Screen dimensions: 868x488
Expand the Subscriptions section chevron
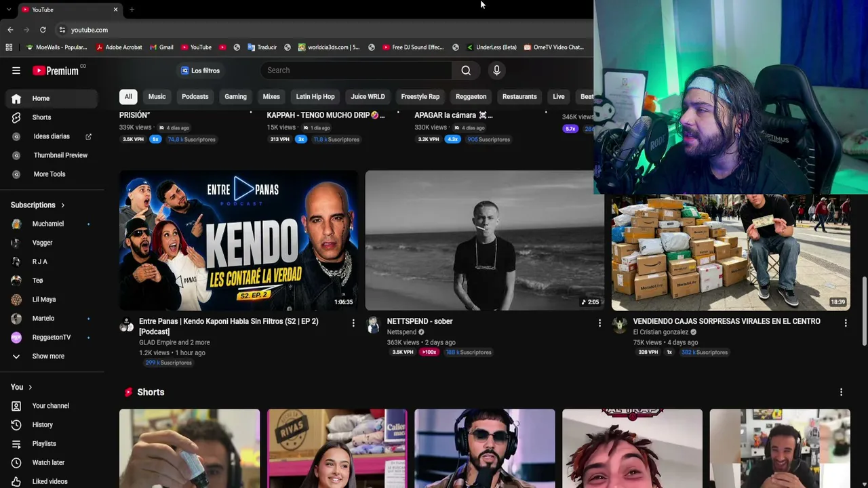click(x=63, y=205)
